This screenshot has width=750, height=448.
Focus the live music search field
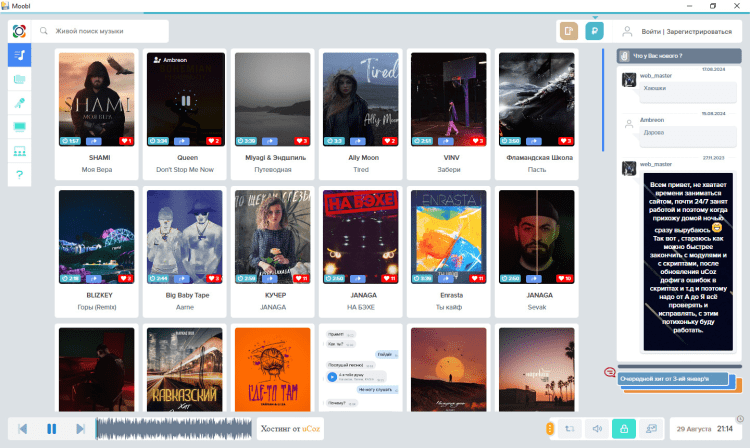(100, 31)
